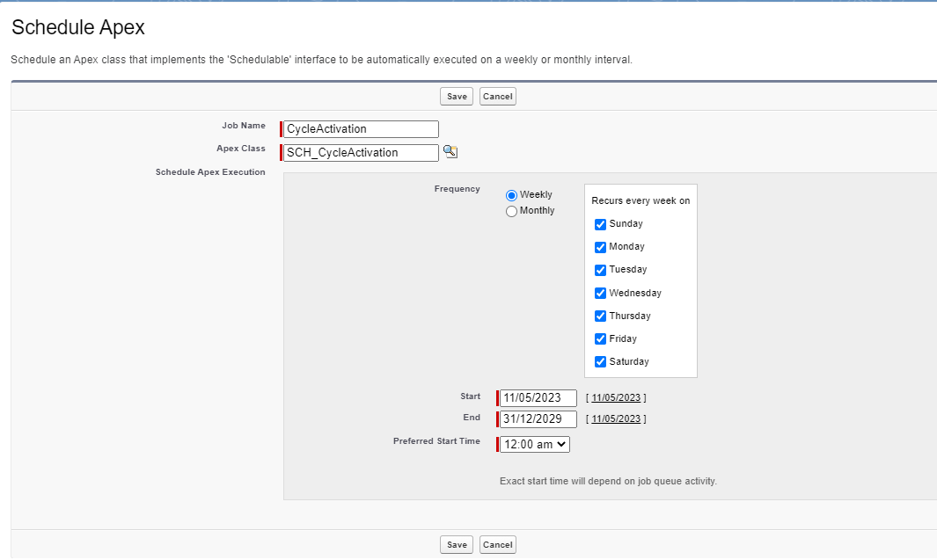Uncheck the Saturday checkbox
This screenshot has height=560, width=937.
(x=601, y=361)
